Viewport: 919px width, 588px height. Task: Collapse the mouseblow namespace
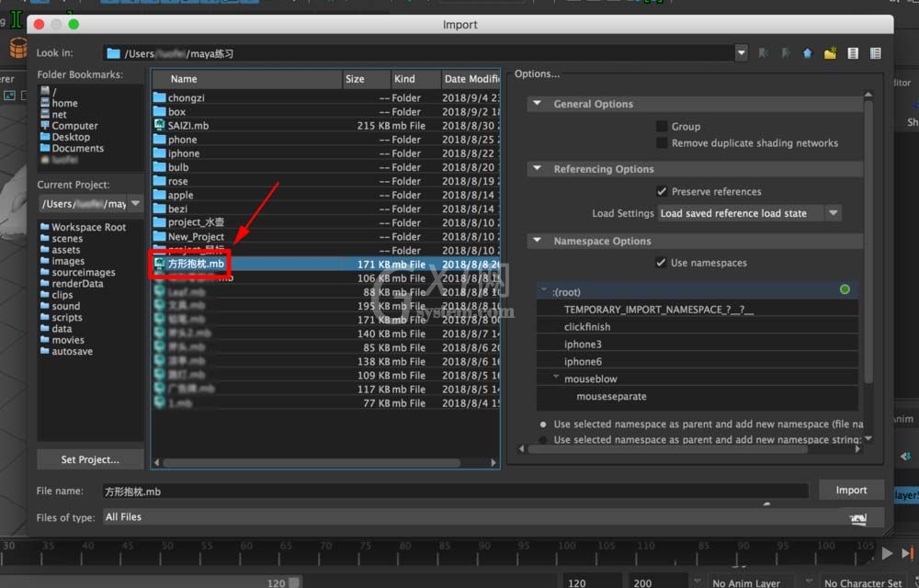556,378
